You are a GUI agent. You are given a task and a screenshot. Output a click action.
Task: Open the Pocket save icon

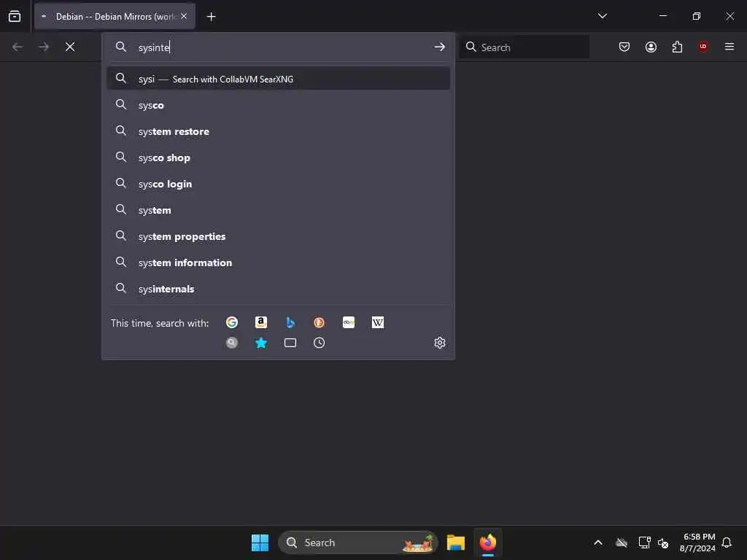click(x=624, y=47)
